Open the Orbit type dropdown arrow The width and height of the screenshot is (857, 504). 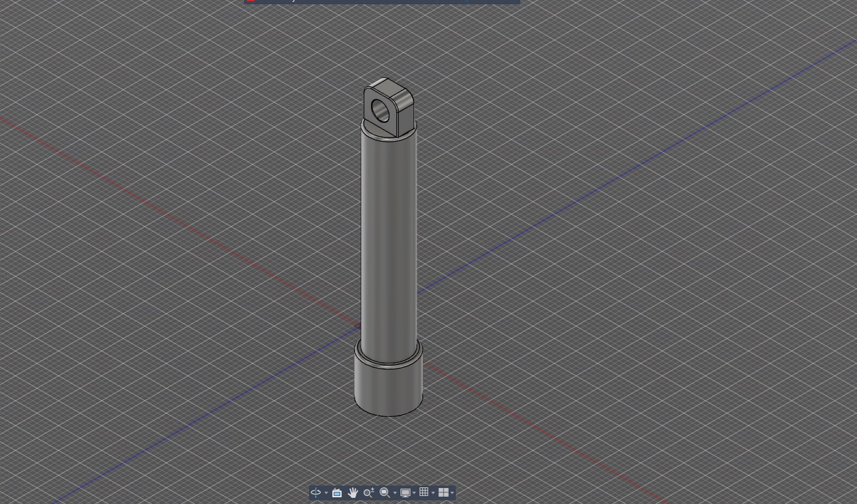pyautogui.click(x=326, y=493)
